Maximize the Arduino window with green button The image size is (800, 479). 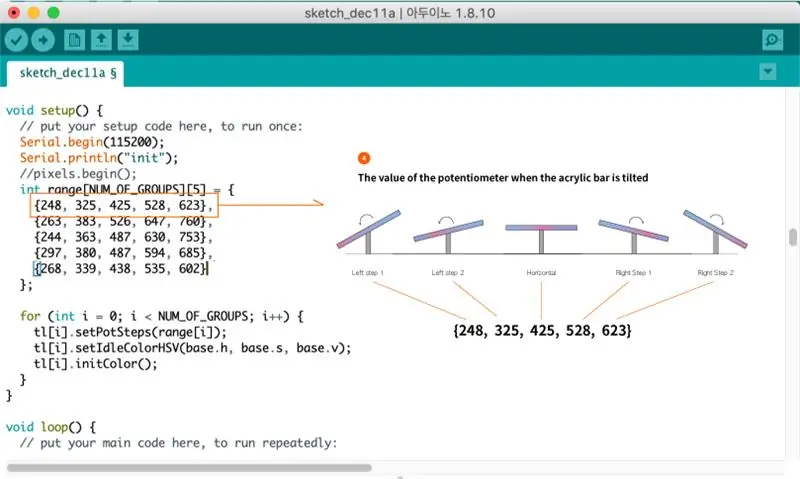point(54,13)
